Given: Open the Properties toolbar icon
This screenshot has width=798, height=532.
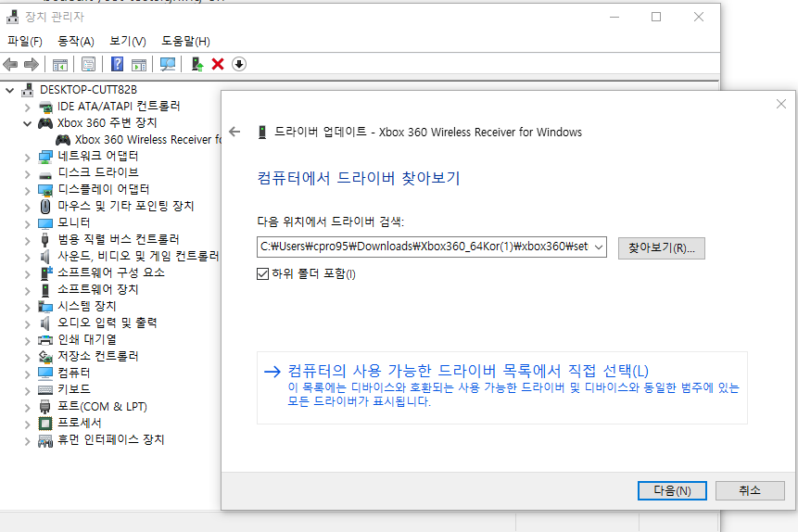Looking at the screenshot, I should click(89, 64).
